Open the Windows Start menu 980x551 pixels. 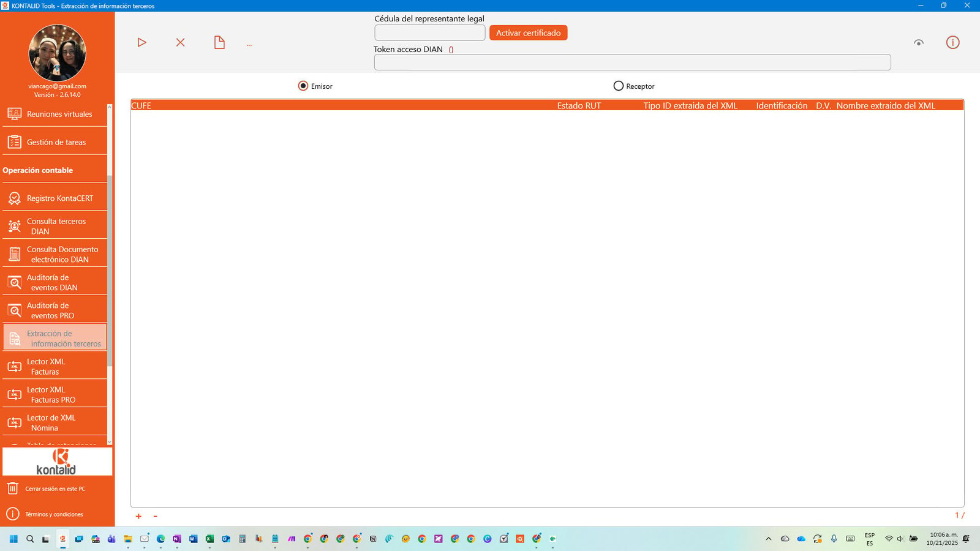13,539
